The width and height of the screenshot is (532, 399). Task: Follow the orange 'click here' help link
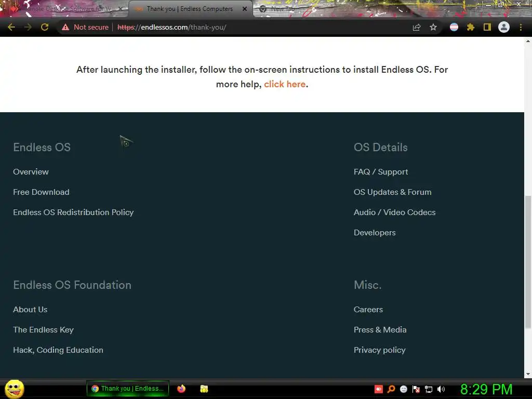click(285, 84)
